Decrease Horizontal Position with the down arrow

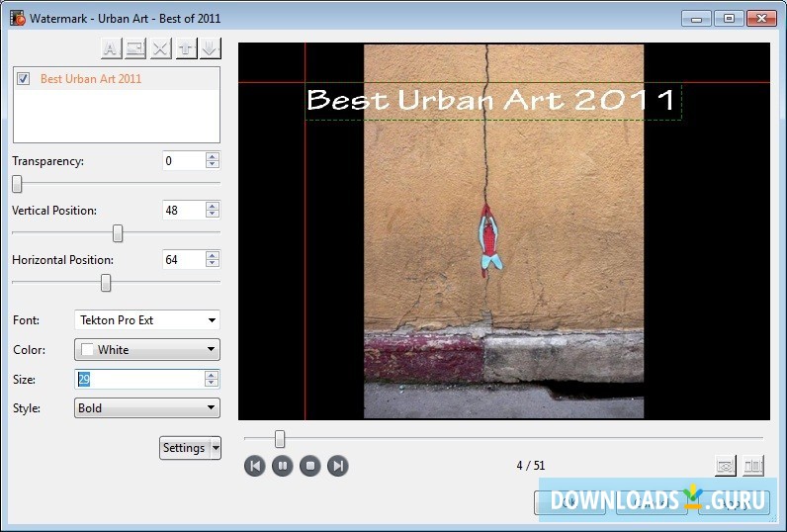(213, 264)
